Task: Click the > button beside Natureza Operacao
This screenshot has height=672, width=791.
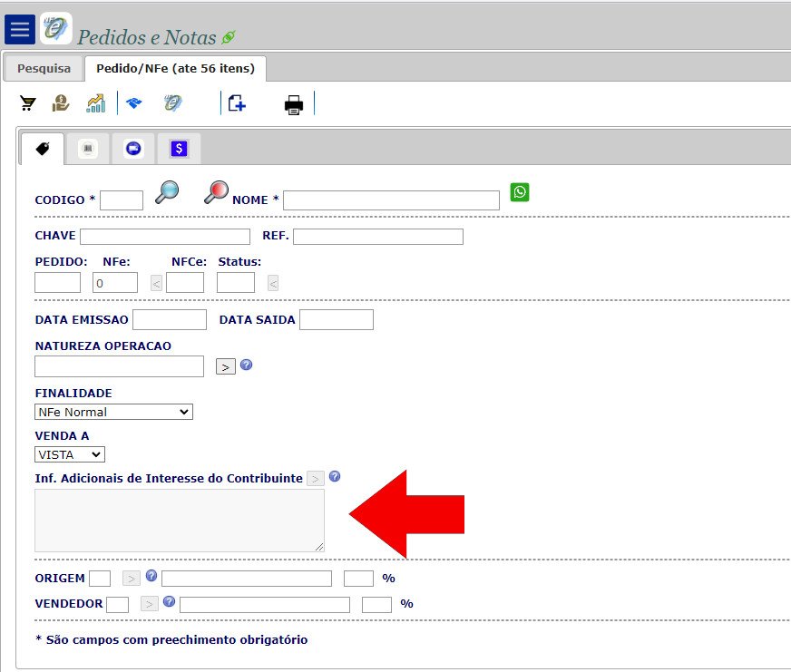Action: point(225,366)
